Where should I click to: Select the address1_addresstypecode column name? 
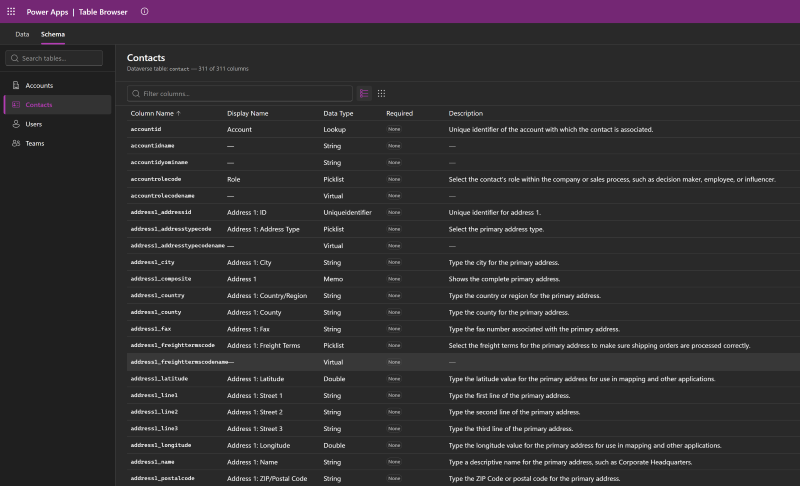pos(170,229)
